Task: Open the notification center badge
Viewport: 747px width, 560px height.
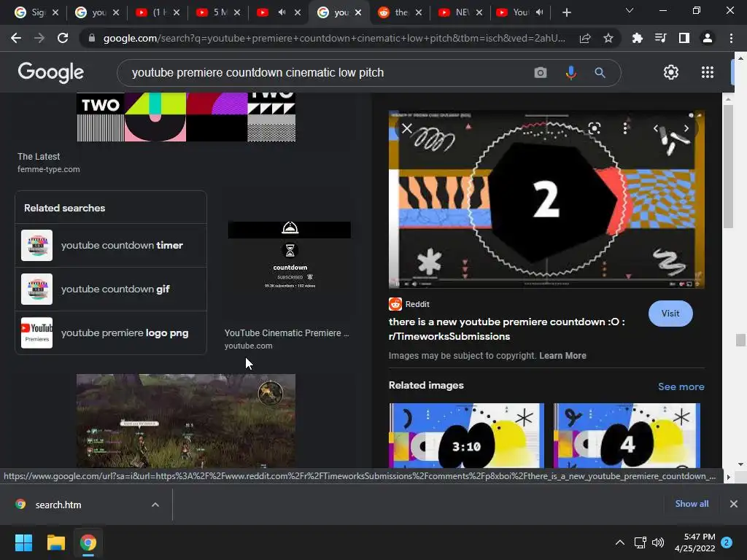Action: [727, 542]
